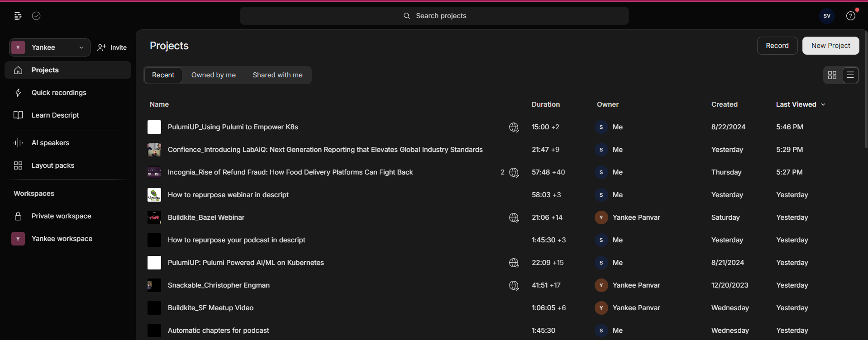
Task: Click the sidebar collapse menu icon
Action: coord(18,16)
